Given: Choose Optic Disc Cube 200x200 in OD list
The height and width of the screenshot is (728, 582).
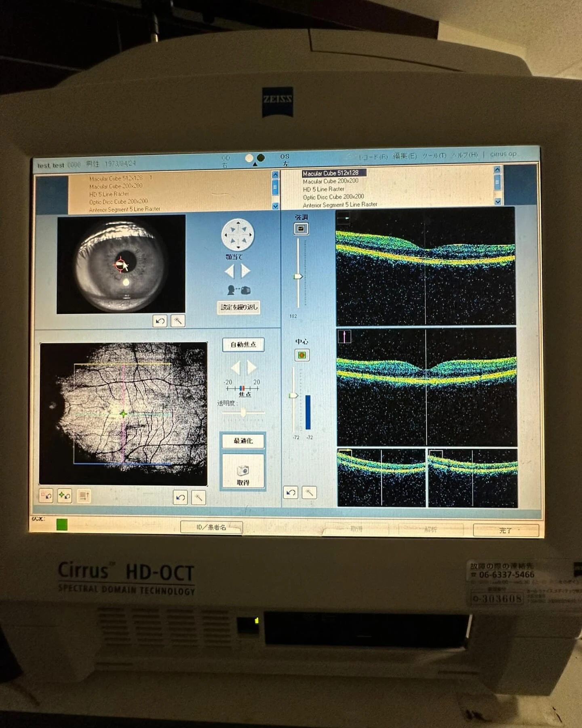Looking at the screenshot, I should click(x=118, y=202).
